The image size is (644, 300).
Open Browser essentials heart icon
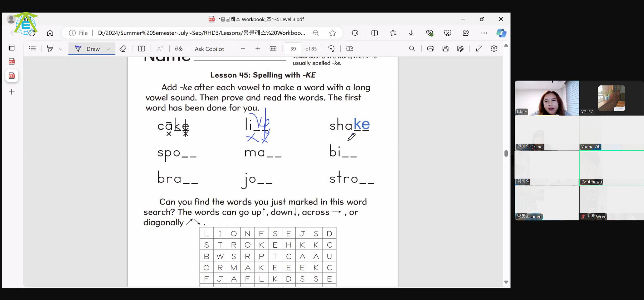(429, 33)
